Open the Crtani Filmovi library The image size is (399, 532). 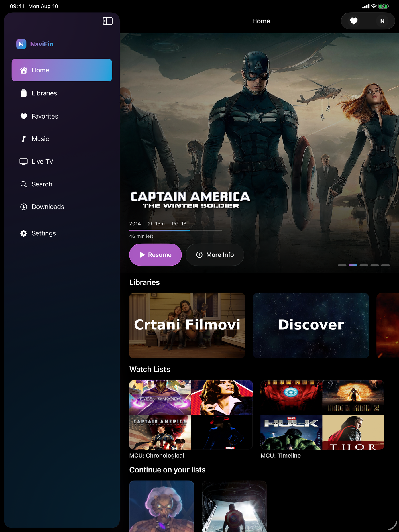pos(187,326)
